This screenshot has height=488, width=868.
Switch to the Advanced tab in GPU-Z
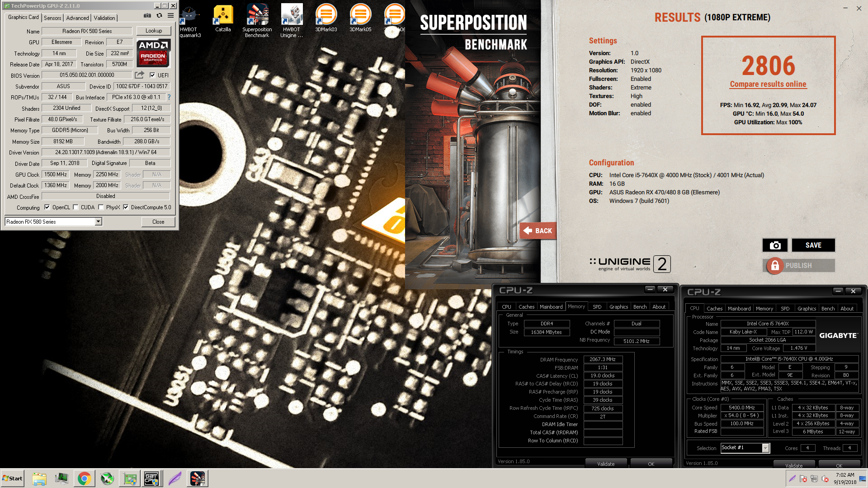click(77, 18)
